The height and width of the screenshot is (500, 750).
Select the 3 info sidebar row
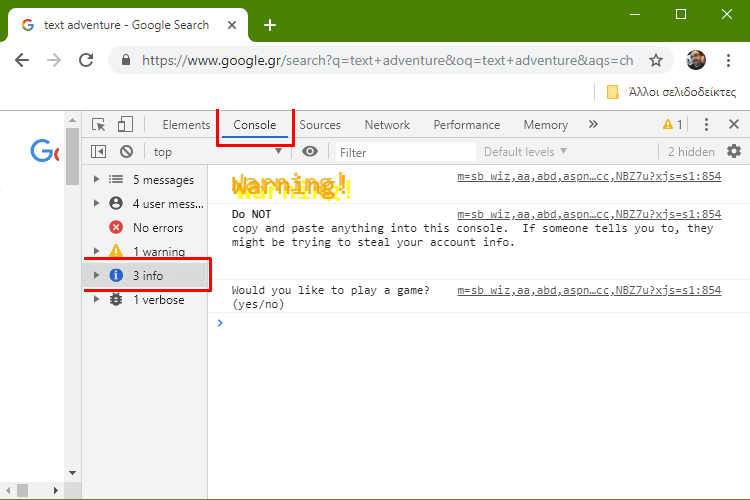pos(145,275)
